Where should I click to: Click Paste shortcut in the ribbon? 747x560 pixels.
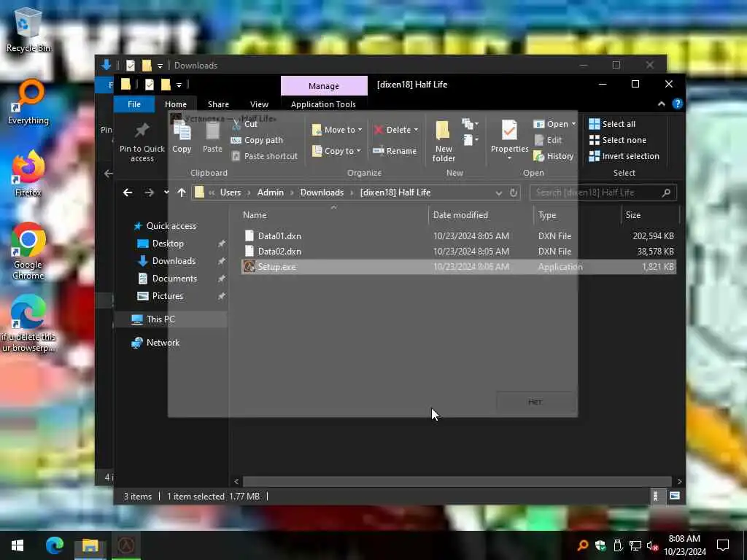tap(264, 156)
